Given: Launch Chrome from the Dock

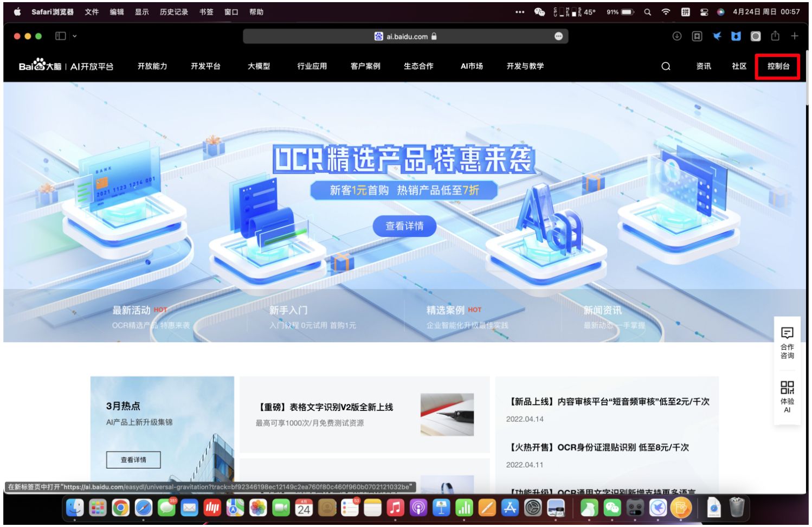Looking at the screenshot, I should pos(120,508).
